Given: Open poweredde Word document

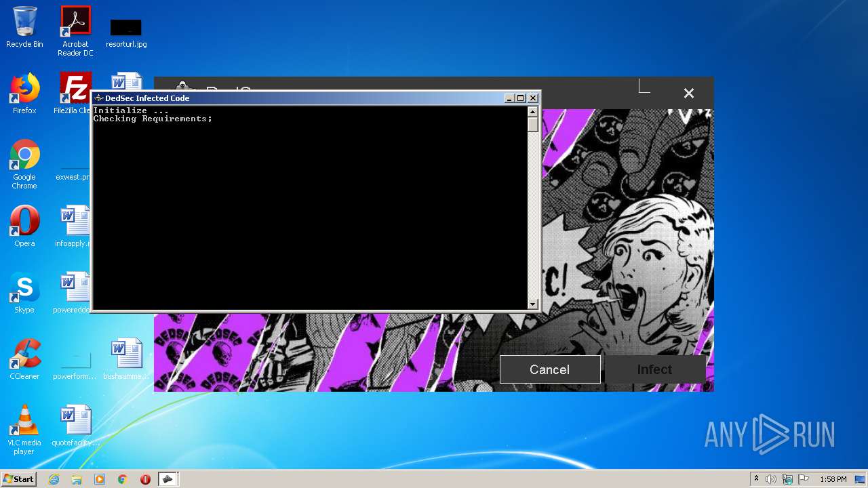Looking at the screenshot, I should coord(73,293).
